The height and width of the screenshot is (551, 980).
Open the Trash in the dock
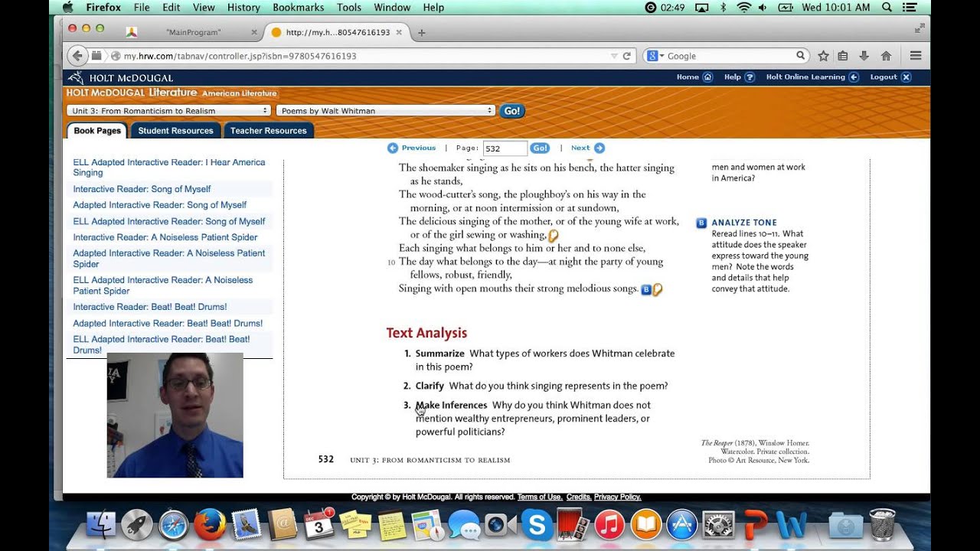[882, 525]
